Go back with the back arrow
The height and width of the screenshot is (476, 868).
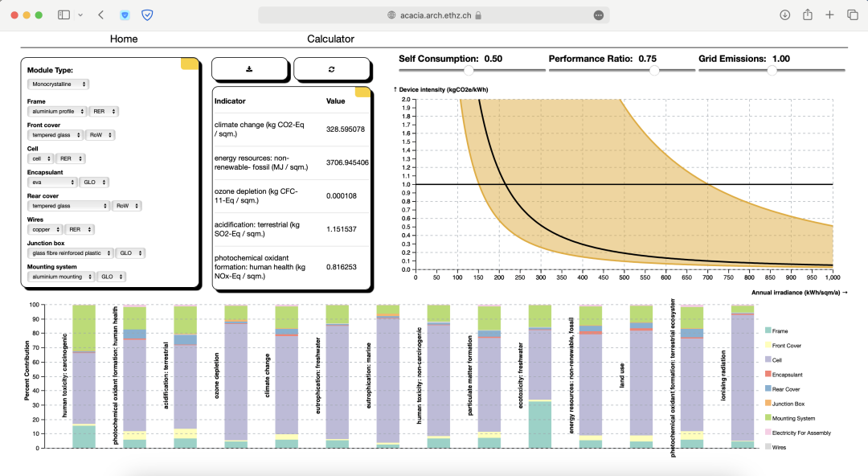click(x=100, y=15)
